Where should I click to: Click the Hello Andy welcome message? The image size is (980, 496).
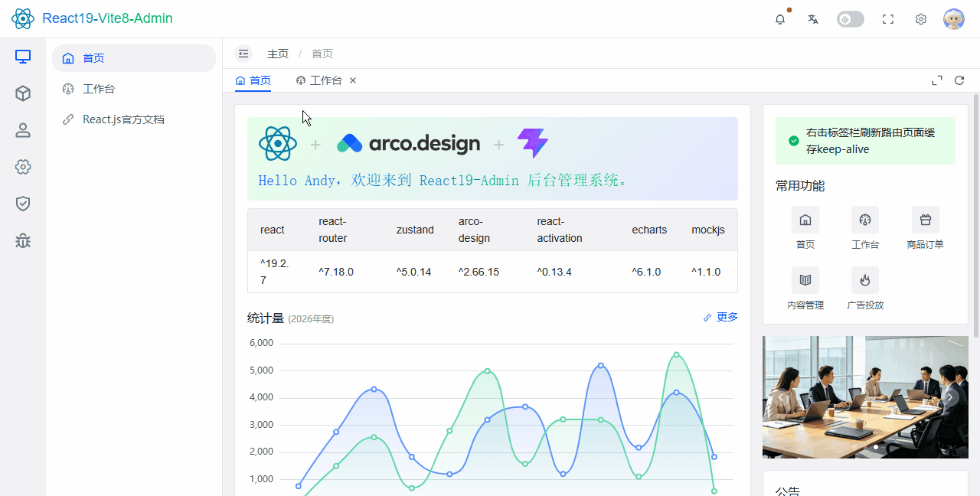[x=443, y=181]
